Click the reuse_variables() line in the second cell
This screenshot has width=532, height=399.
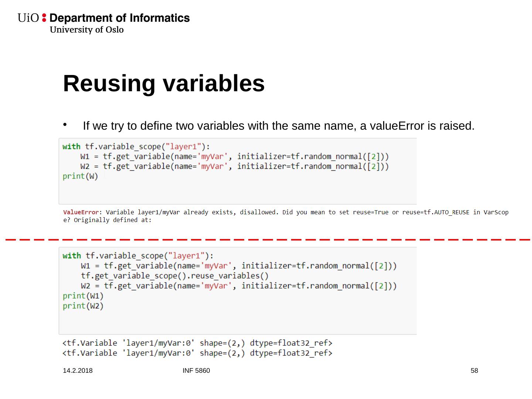tap(174, 276)
